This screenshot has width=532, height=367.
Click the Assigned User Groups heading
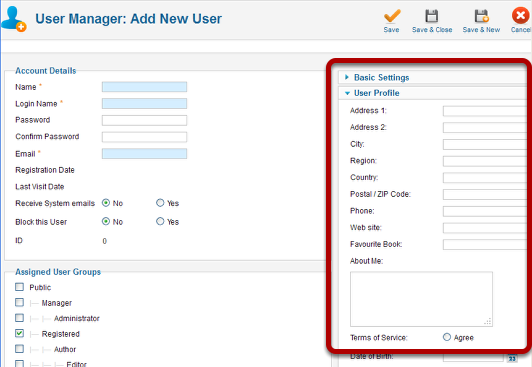[x=58, y=272]
